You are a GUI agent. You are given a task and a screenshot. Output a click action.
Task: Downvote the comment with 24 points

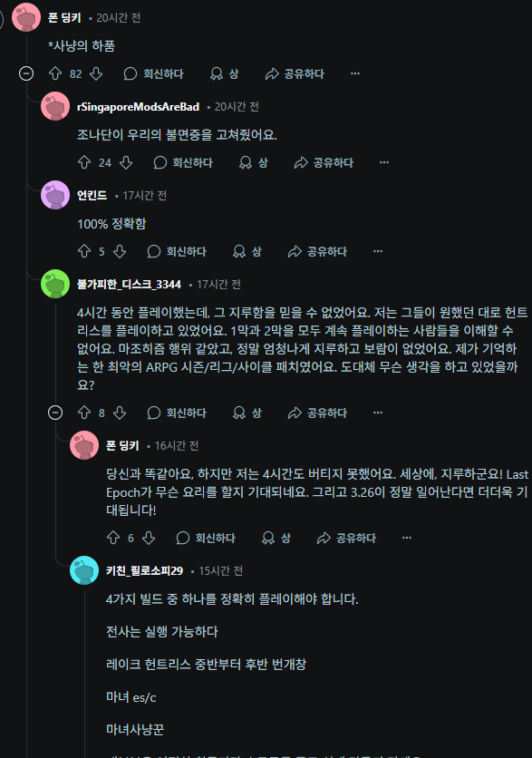coord(126,162)
